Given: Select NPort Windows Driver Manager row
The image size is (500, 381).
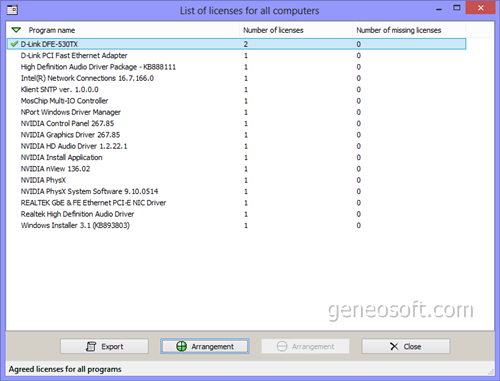Looking at the screenshot, I should click(236, 112).
